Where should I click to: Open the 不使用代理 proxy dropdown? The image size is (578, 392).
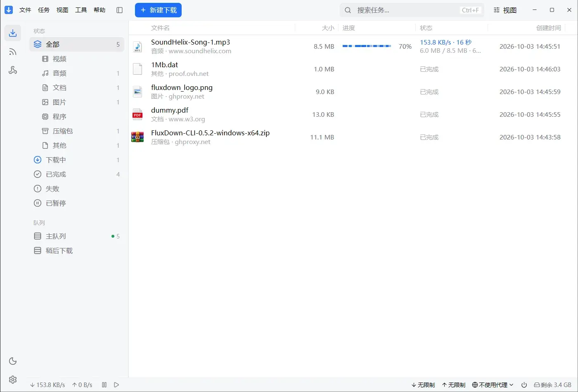tap(493, 385)
